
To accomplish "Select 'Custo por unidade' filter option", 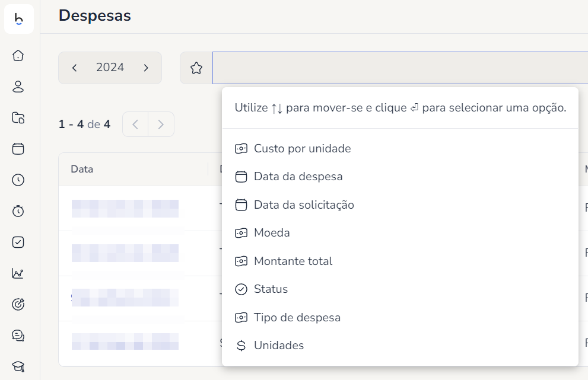I will pyautogui.click(x=302, y=149).
